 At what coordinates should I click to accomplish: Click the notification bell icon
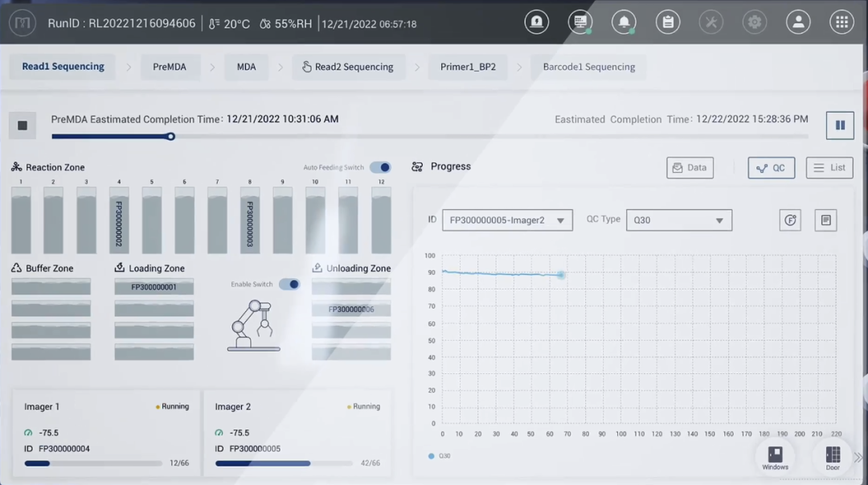tap(624, 23)
